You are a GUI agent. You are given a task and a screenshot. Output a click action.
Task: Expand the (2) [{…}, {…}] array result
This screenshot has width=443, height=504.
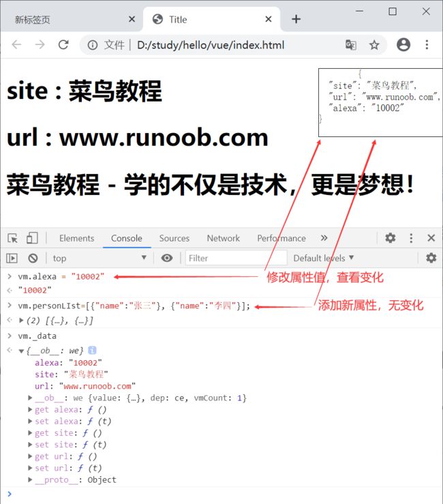(x=21, y=321)
